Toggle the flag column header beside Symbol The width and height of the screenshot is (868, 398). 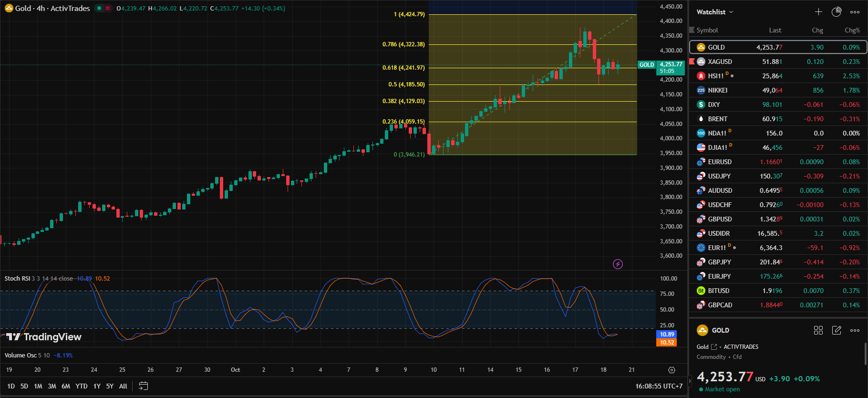click(692, 30)
